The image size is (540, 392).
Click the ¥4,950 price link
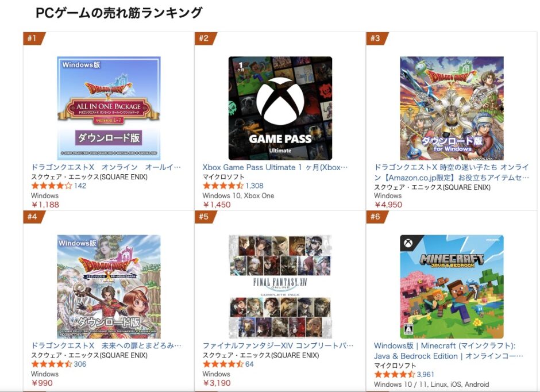(x=388, y=205)
